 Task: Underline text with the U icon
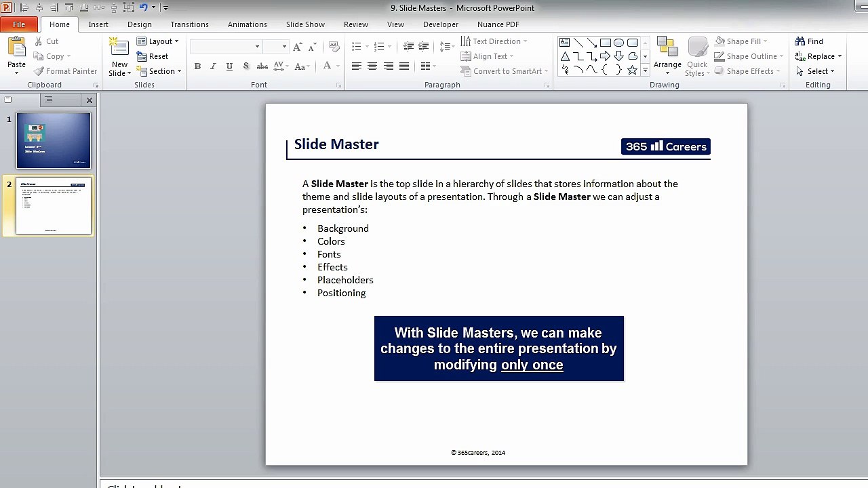coord(229,66)
